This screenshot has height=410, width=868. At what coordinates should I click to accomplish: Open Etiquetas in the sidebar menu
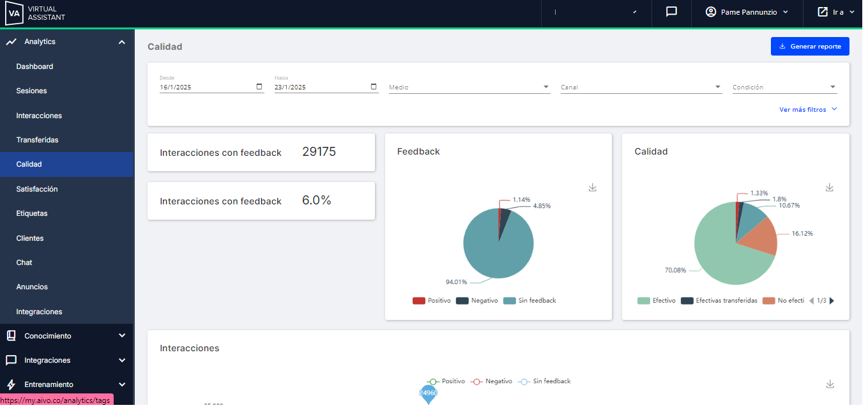(x=32, y=213)
